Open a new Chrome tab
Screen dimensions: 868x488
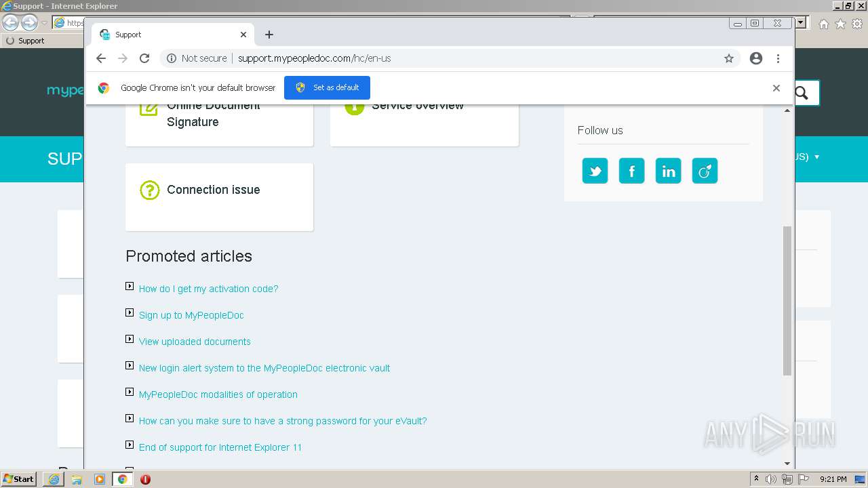pyautogui.click(x=269, y=35)
